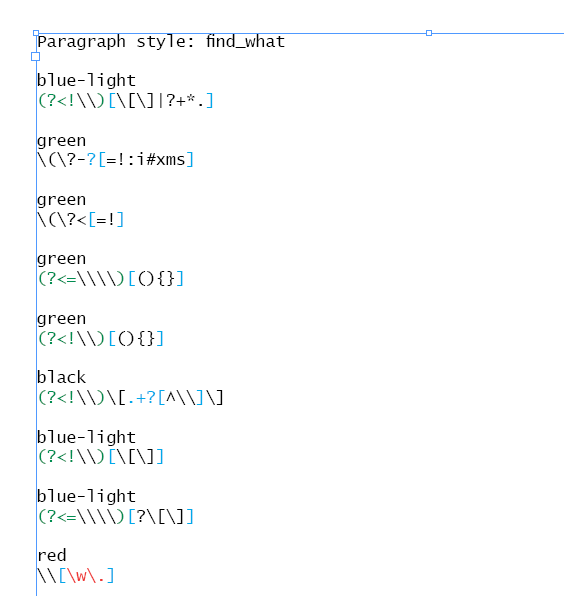Click the 'Paragraph style: find_what' heading line
The width and height of the screenshot is (564, 596).
[161, 42]
